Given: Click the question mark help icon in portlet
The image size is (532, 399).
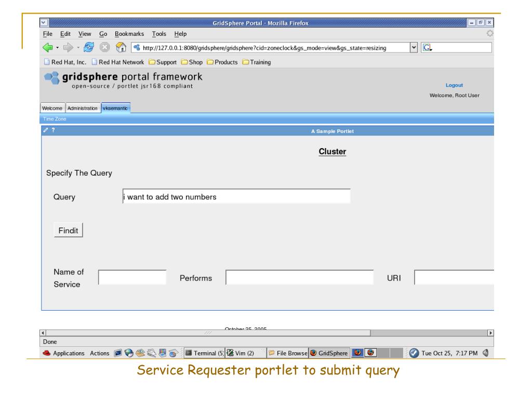Looking at the screenshot, I should (x=54, y=130).
